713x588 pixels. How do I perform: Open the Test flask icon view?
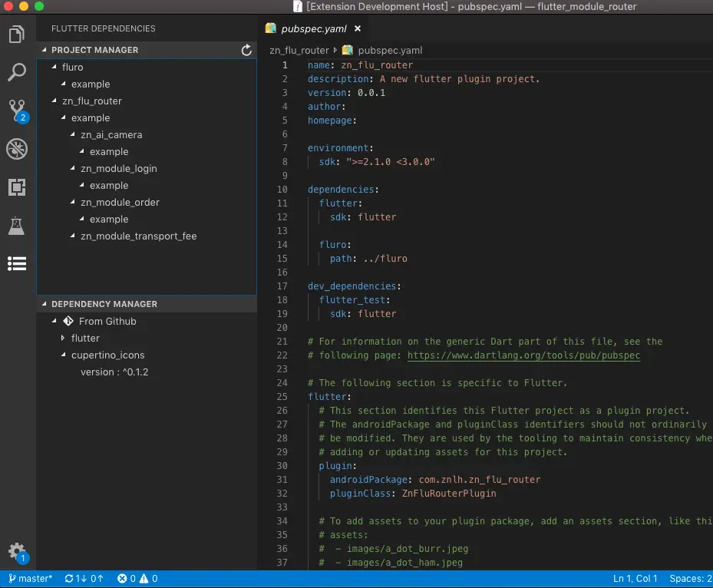point(17,225)
